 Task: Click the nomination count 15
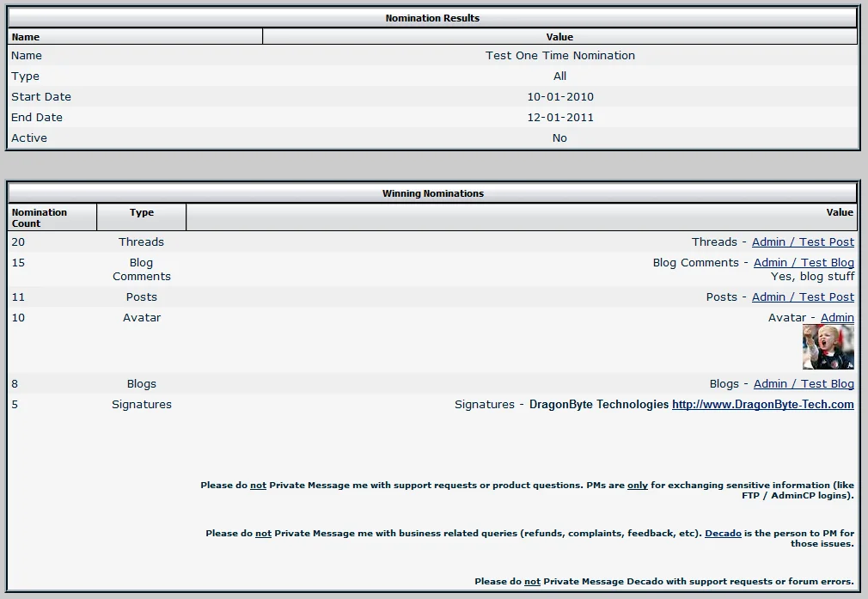click(x=18, y=262)
